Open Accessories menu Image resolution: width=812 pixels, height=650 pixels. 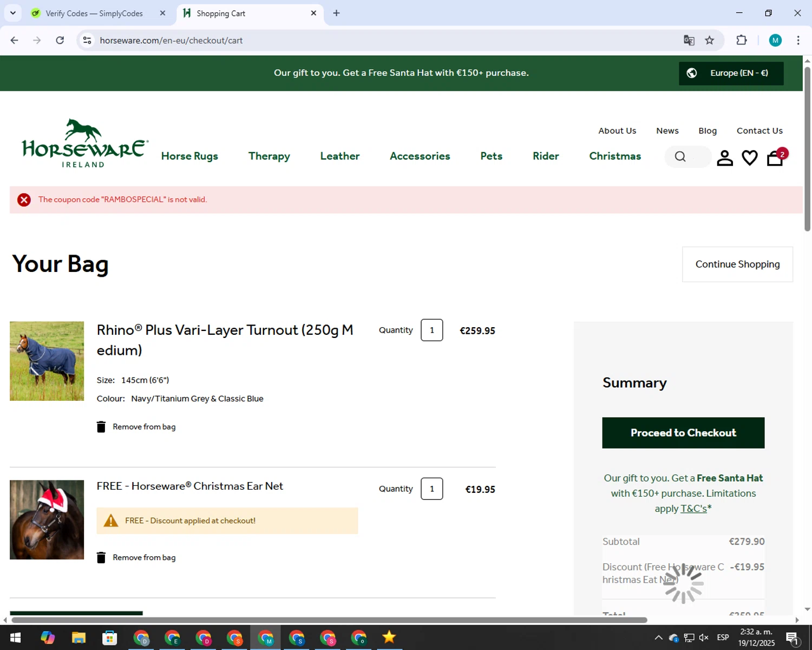[x=420, y=156]
